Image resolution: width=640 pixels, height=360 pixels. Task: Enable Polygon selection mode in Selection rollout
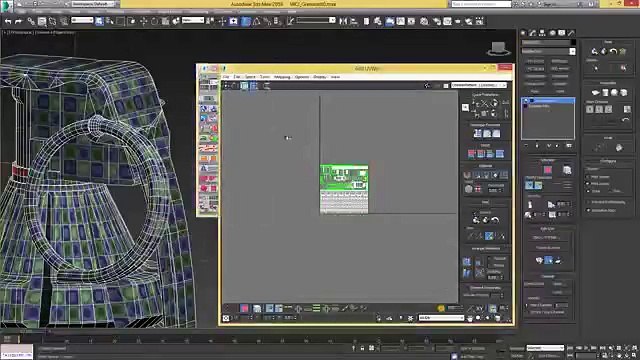click(x=548, y=170)
